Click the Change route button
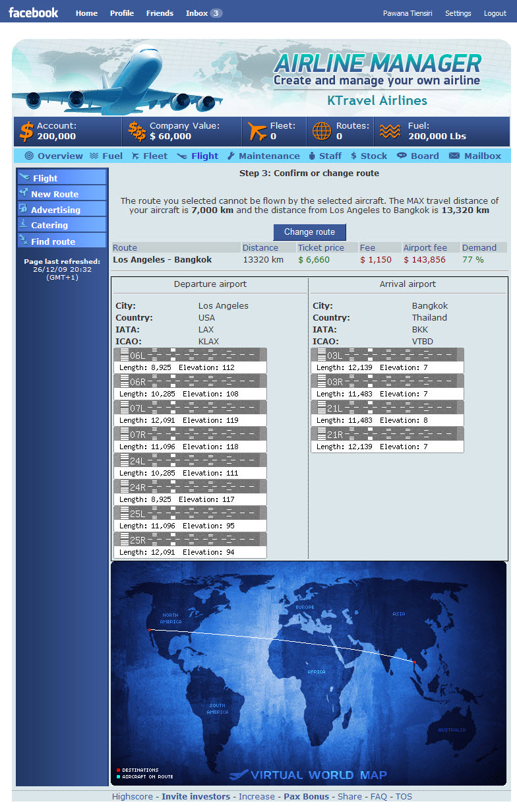Viewport: 517px width, 812px height. 309,232
